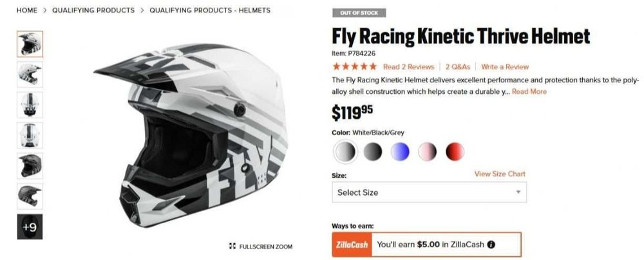Choose the black/grey color swatch
Viewport: 644px width, 260px height.
pos(372,152)
